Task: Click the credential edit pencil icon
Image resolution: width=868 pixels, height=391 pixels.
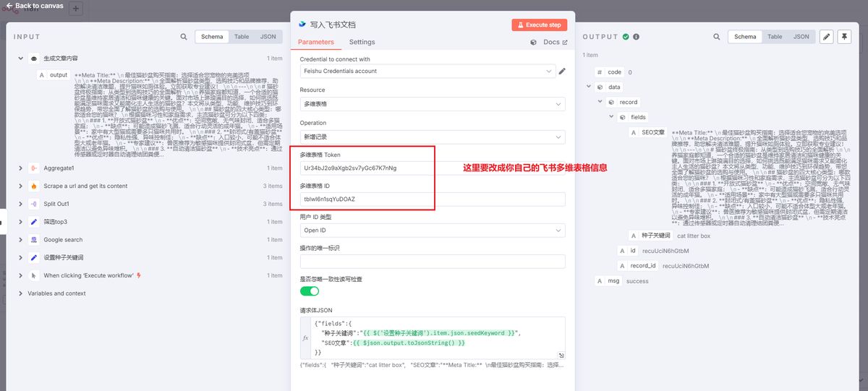Action: point(562,71)
